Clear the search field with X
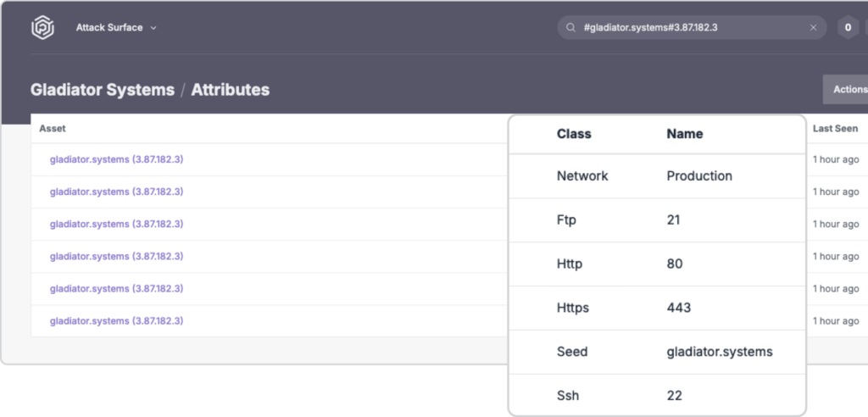Screen dimensions: 868x417 813,28
